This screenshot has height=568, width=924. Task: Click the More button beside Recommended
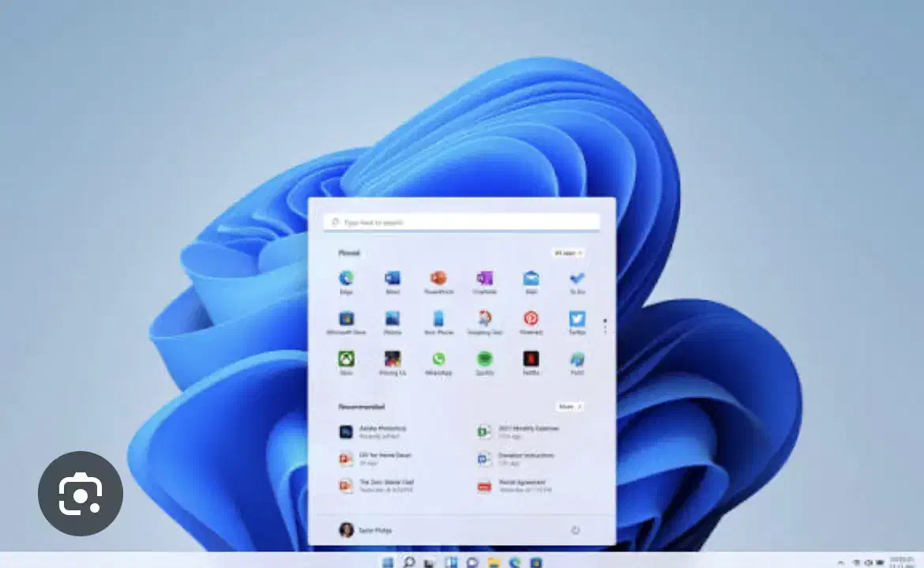coord(570,407)
